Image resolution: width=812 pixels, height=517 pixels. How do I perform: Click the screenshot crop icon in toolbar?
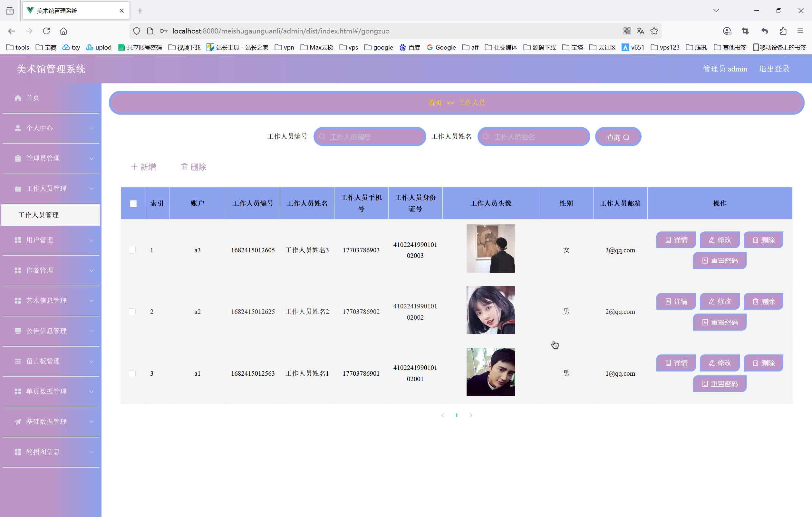pos(745,31)
